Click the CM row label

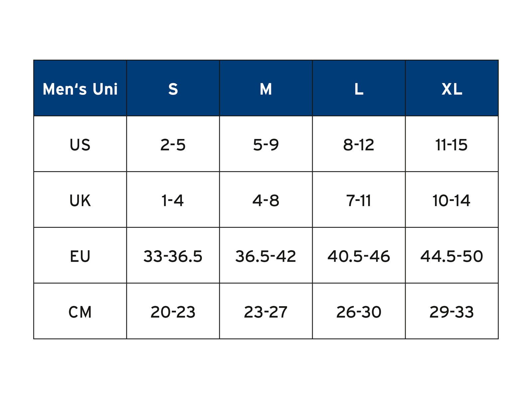click(80, 312)
